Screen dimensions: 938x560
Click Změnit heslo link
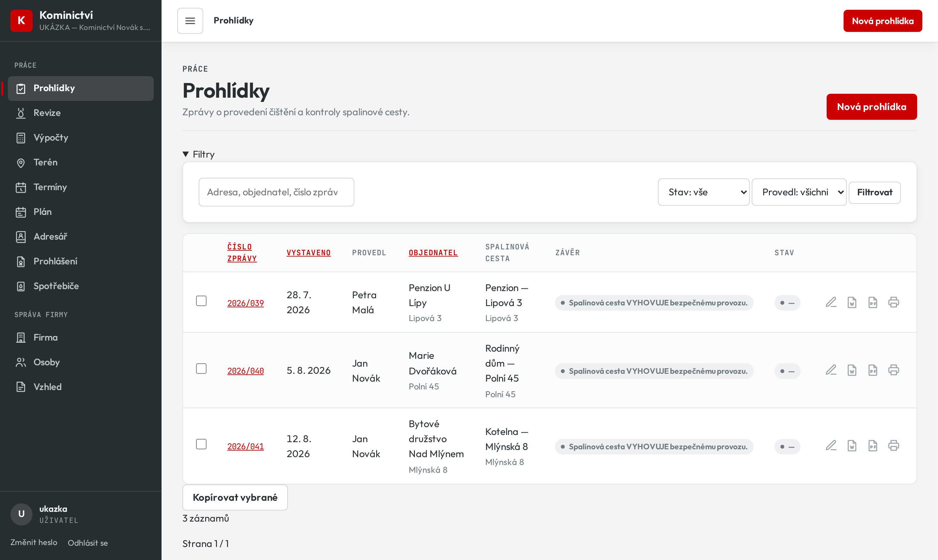pyautogui.click(x=34, y=542)
